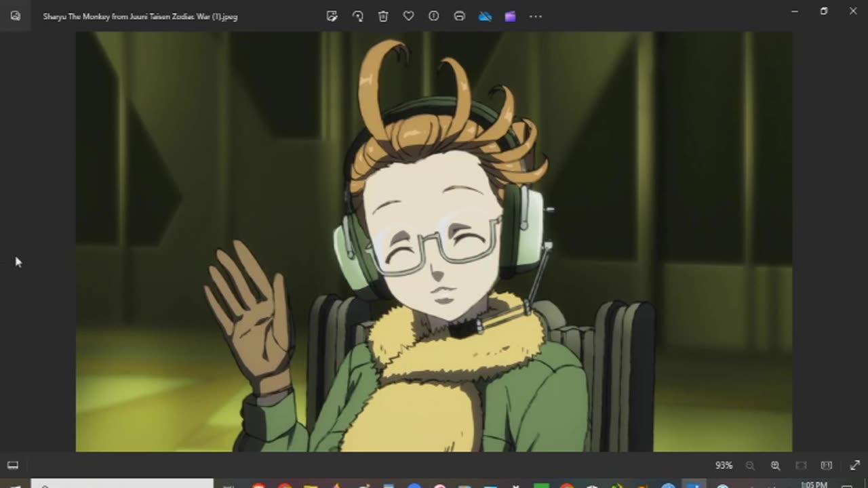Enter full screen with the expand arrows icon
Screen dimensions: 868x488
(854, 466)
